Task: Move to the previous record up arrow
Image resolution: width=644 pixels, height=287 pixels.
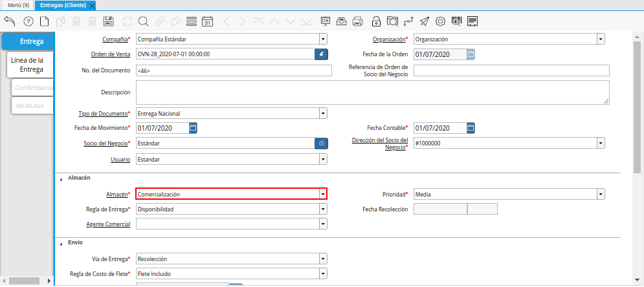Action: [274, 21]
